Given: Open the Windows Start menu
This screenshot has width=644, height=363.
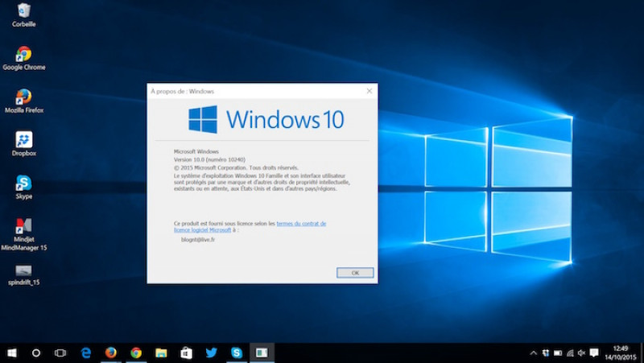Looking at the screenshot, I should coord(11,353).
